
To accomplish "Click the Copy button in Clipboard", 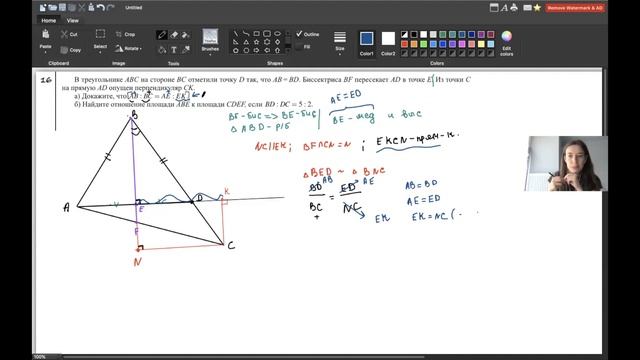I will pyautogui.click(x=70, y=50).
